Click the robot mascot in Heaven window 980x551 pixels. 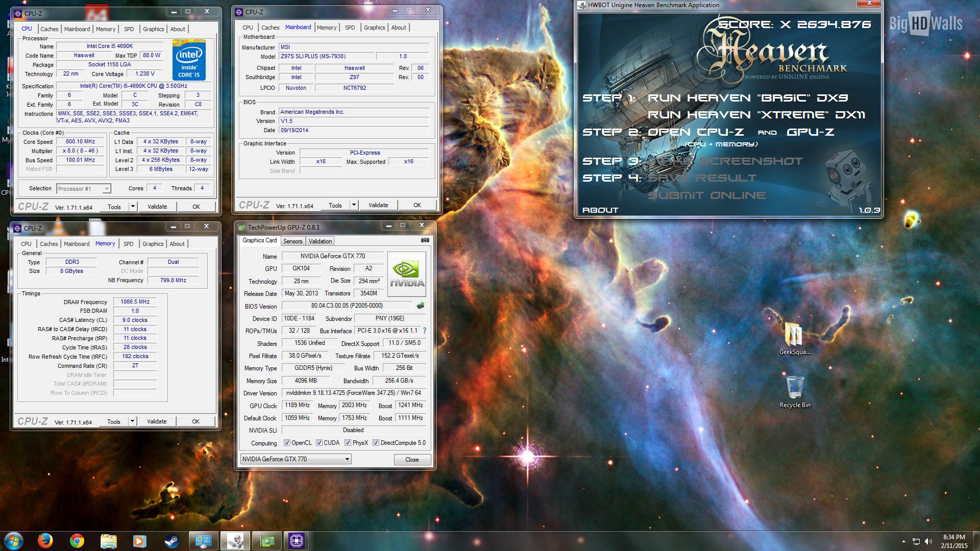(849, 179)
